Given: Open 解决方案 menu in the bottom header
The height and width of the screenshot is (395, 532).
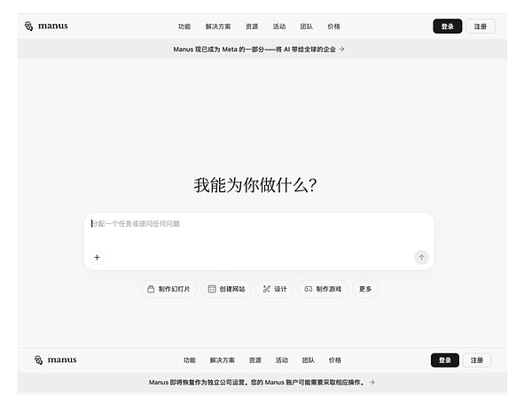Looking at the screenshot, I should coord(222,360).
